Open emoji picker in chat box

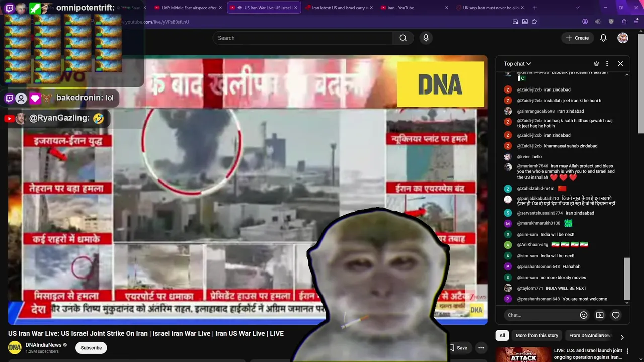click(584, 315)
